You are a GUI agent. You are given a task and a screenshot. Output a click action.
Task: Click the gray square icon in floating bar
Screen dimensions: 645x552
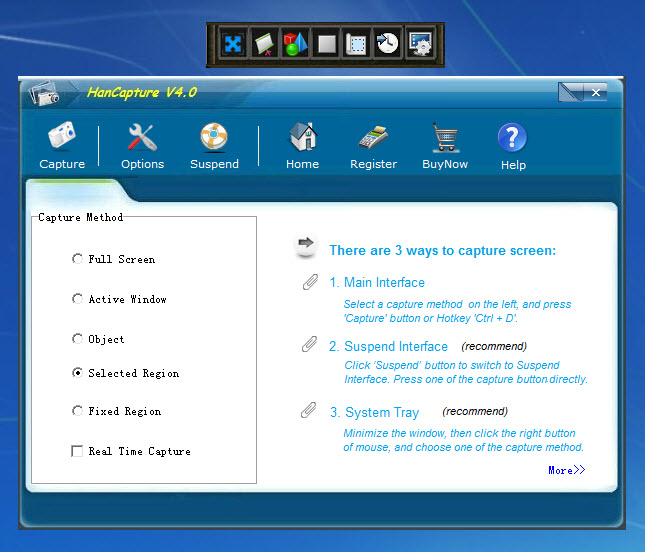(327, 44)
